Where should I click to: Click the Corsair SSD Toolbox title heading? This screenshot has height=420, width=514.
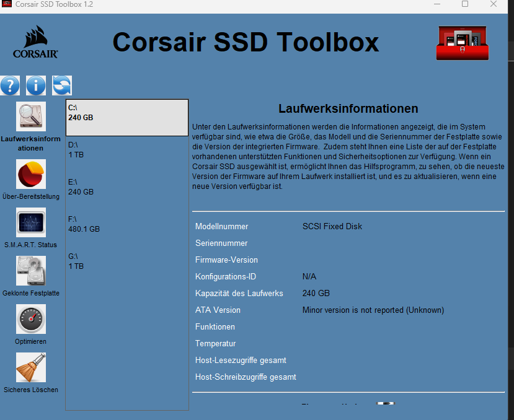click(246, 42)
